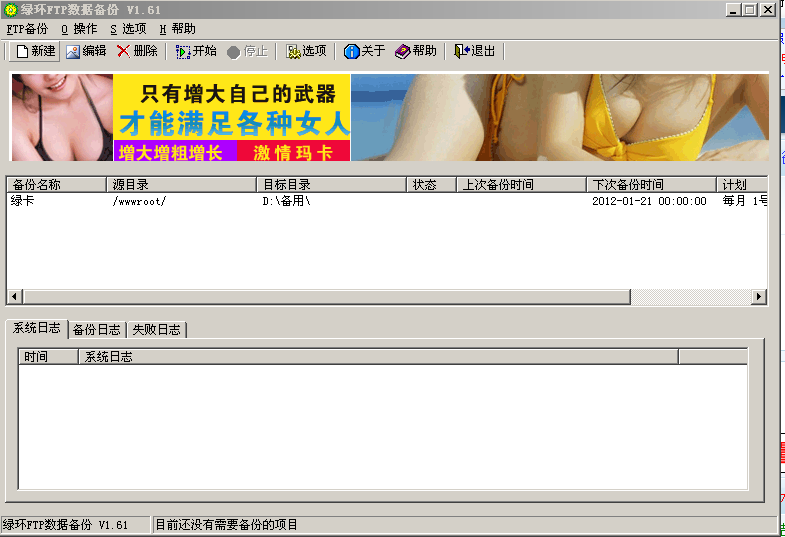Open 关于 (About) info icon
Image resolution: width=785 pixels, height=537 pixels.
pos(351,51)
